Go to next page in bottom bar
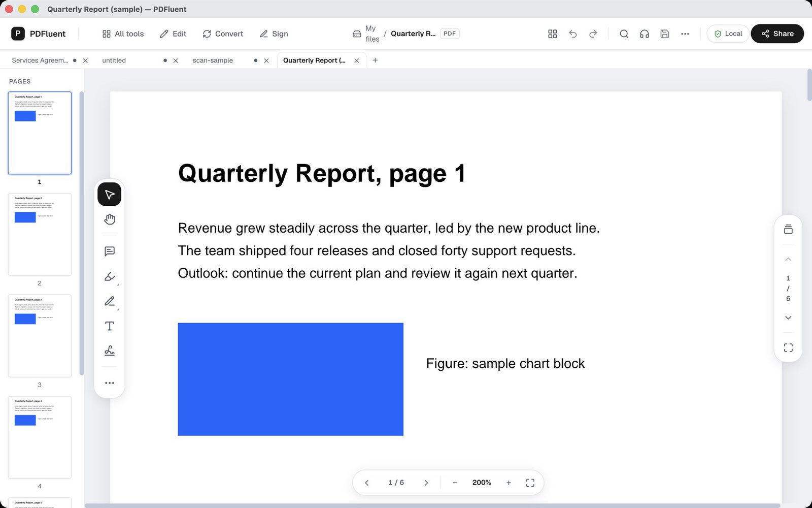The width and height of the screenshot is (812, 508). coord(426,483)
